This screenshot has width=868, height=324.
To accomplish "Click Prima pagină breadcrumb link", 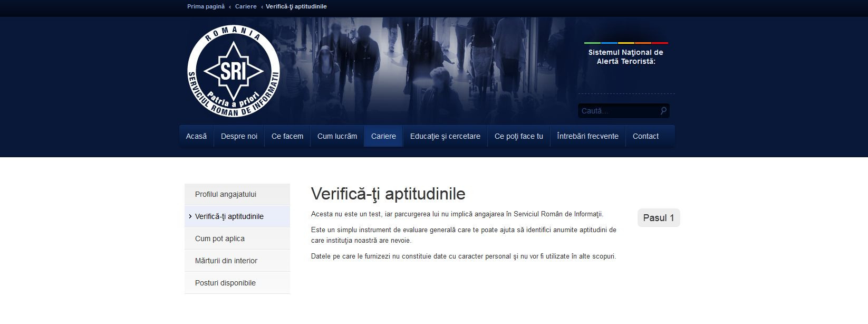I will coord(206,6).
